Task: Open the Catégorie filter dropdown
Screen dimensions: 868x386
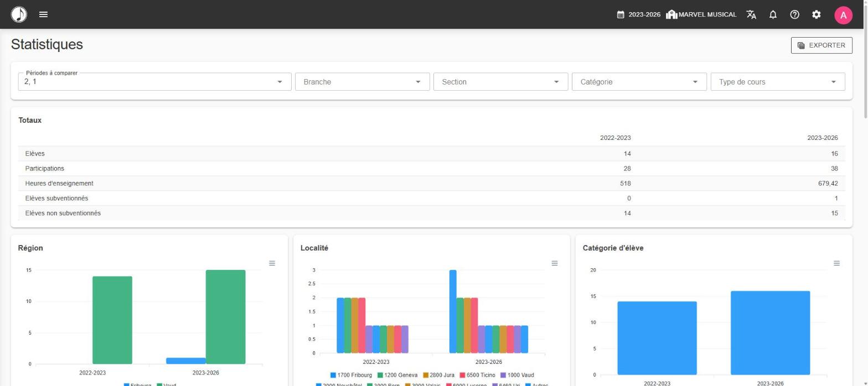Action: point(639,82)
